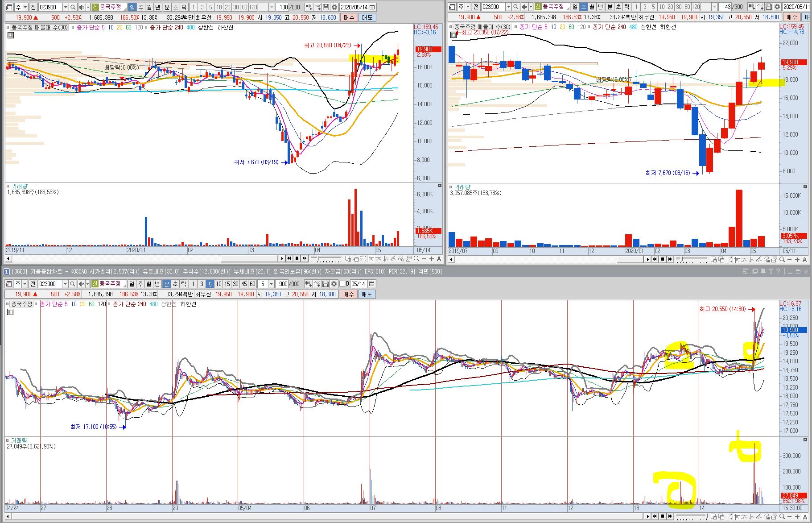Select 60-minute interval button in bottom chart
The height and width of the screenshot is (523, 812).
point(252,284)
